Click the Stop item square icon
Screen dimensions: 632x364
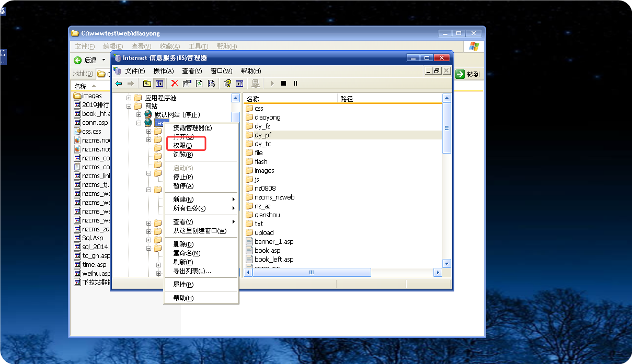point(283,84)
